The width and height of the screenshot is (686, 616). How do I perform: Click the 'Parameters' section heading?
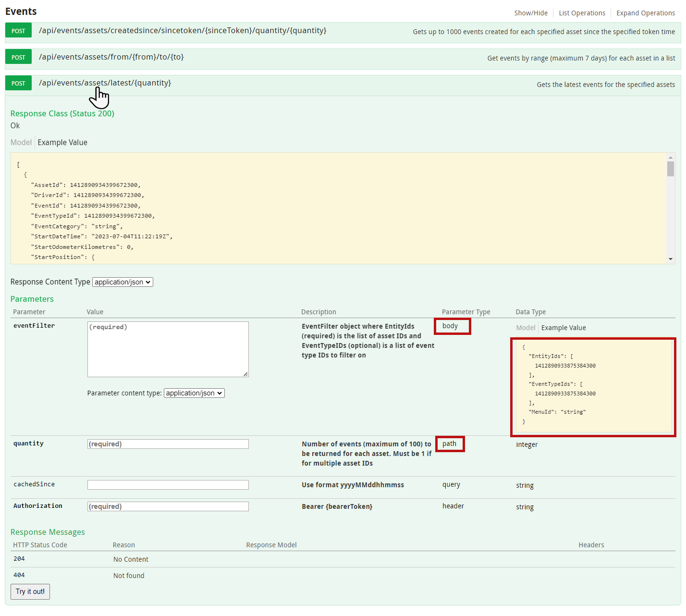point(32,299)
